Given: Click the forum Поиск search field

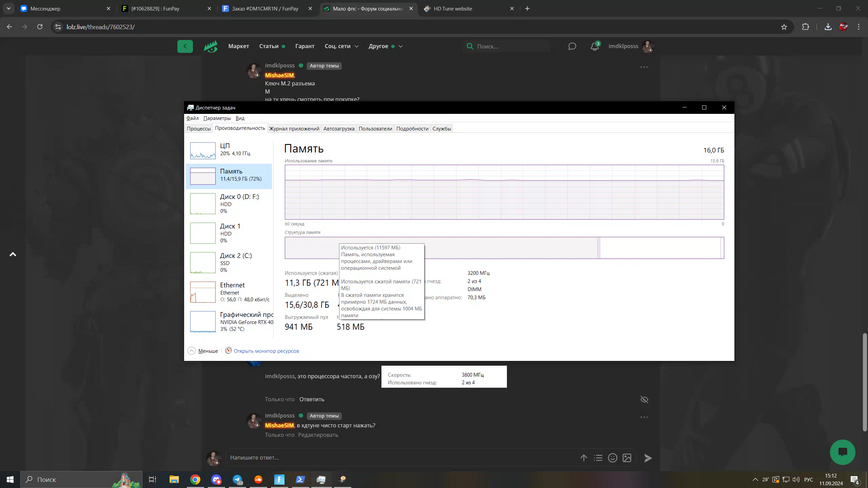Looking at the screenshot, I should (x=507, y=46).
